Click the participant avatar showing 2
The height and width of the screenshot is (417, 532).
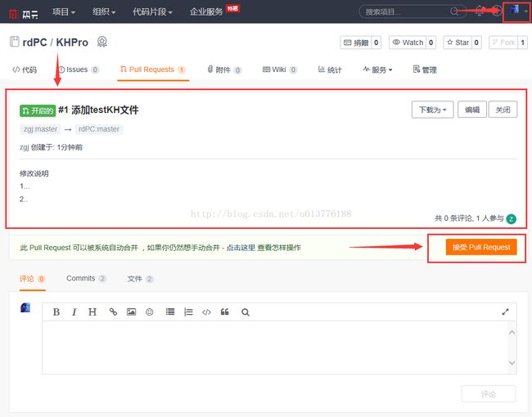click(511, 218)
